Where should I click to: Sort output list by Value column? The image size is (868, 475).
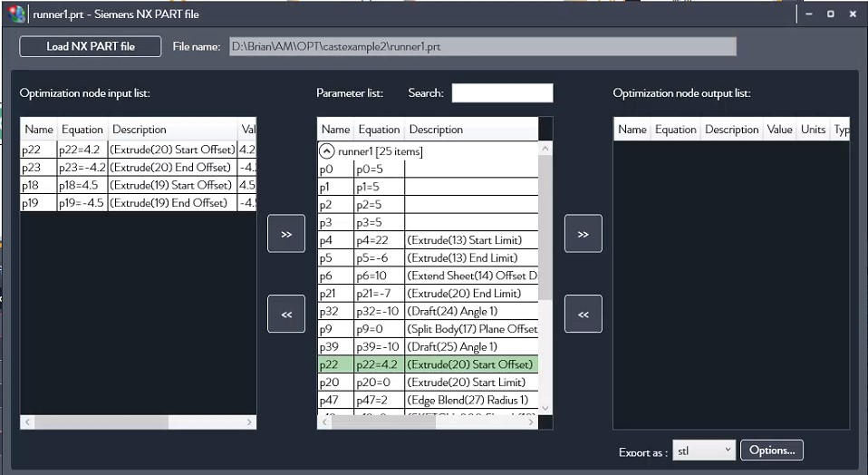click(779, 129)
